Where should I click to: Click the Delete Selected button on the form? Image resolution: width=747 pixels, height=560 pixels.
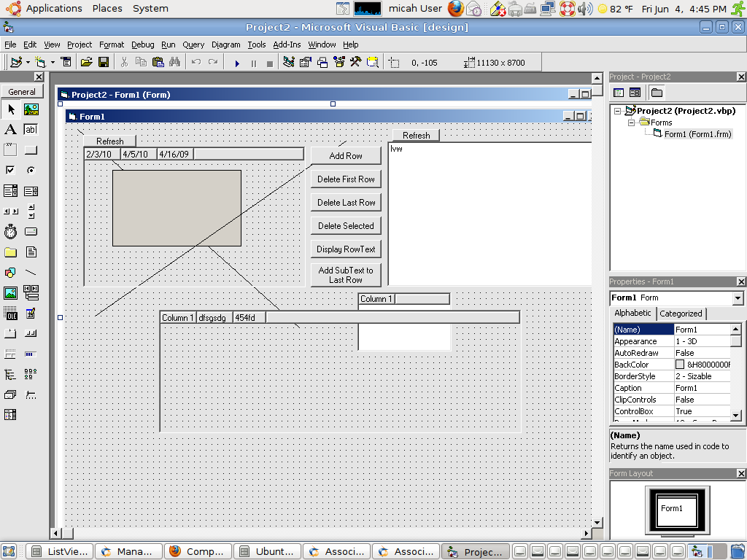pyautogui.click(x=345, y=225)
